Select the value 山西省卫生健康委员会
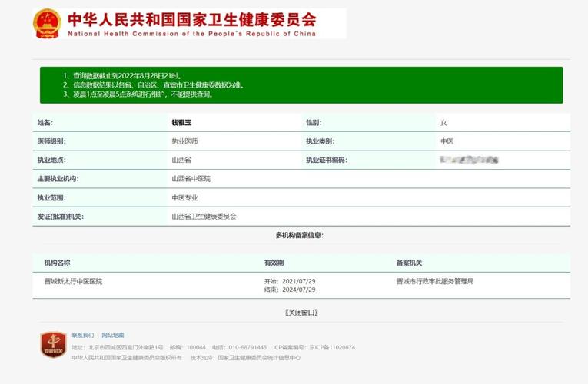 pyautogui.click(x=204, y=217)
